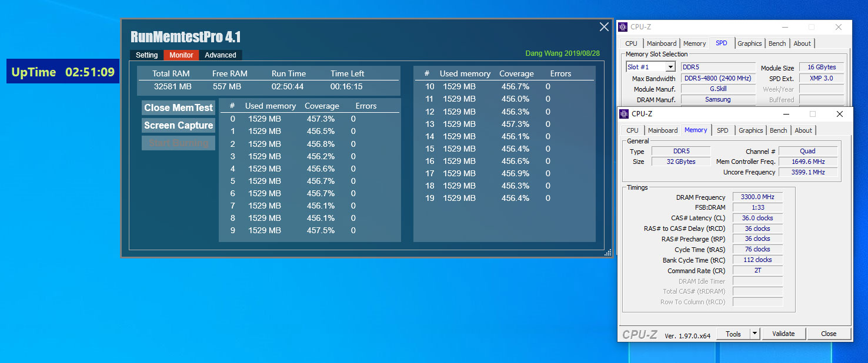Click the Screen Capture button
The width and height of the screenshot is (868, 363).
(178, 125)
